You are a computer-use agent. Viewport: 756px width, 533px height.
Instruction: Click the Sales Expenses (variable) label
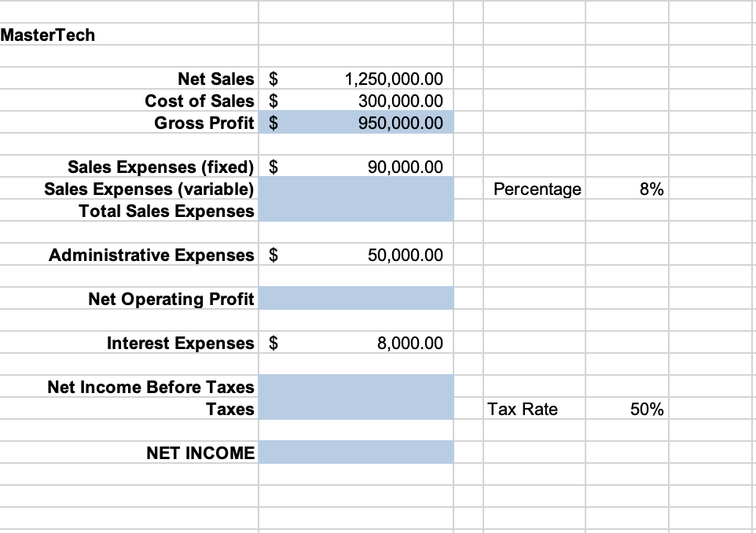(x=149, y=189)
